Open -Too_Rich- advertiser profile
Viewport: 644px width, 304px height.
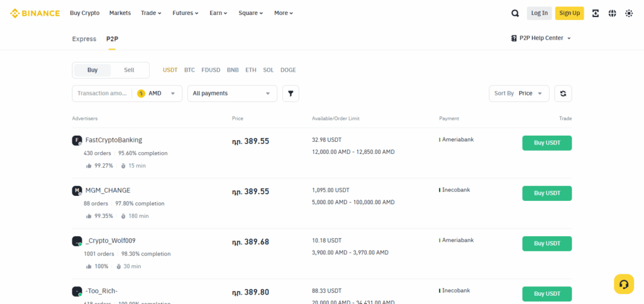point(101,291)
